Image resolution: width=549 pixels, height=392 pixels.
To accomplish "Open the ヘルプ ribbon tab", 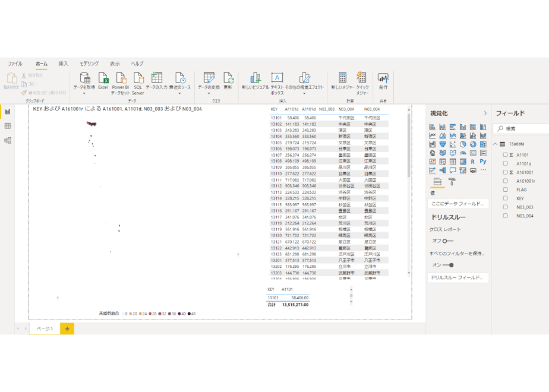I will tap(137, 64).
